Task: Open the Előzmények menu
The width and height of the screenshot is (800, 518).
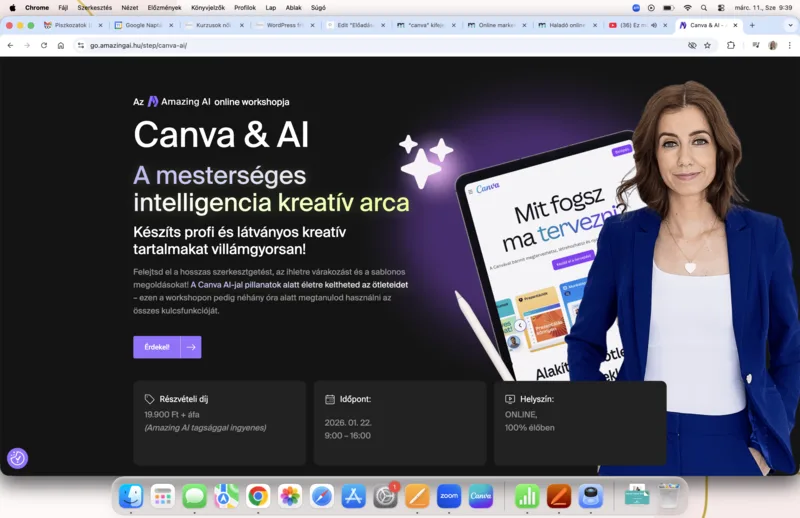Action: pos(164,8)
